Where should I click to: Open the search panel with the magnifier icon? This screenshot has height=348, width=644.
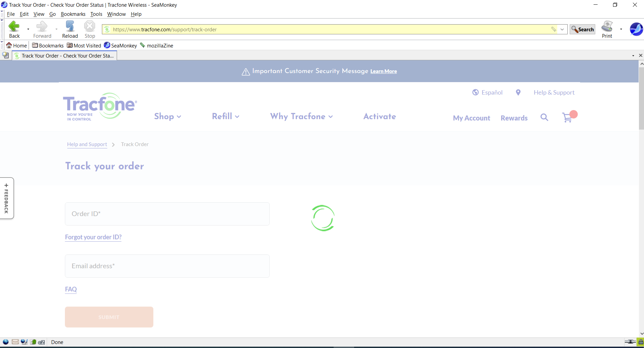pos(544,117)
